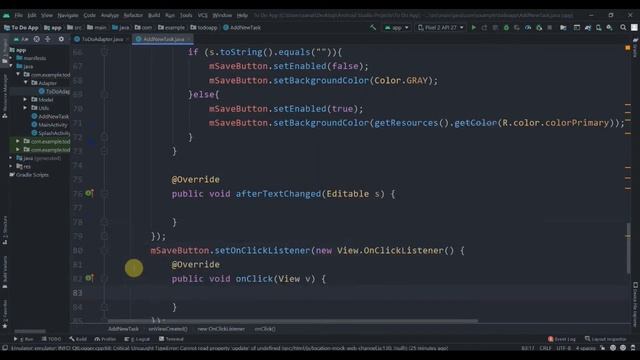Collapse the Adapter package
The width and height of the screenshot is (640, 360).
[x=26, y=83]
